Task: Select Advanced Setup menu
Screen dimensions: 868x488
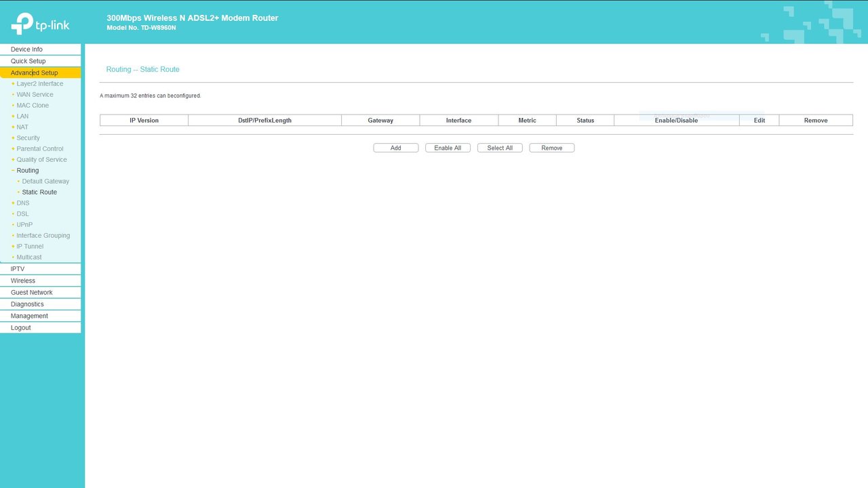Action: pos(40,73)
